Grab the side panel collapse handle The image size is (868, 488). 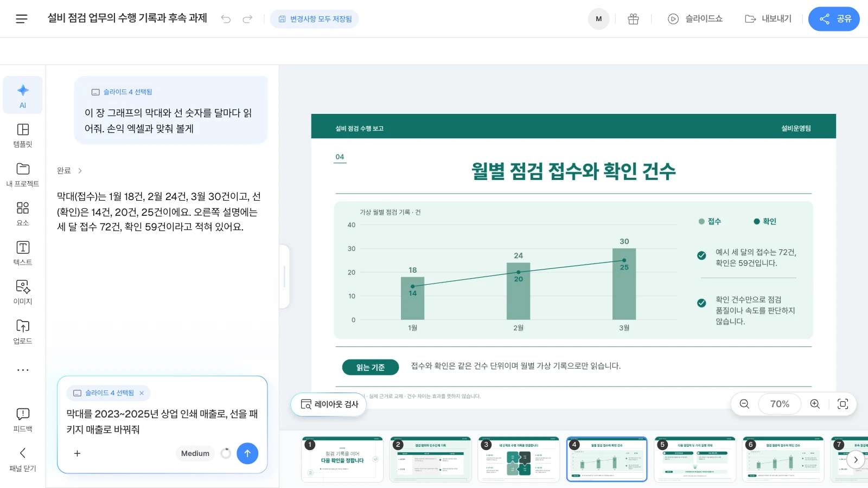(x=284, y=277)
